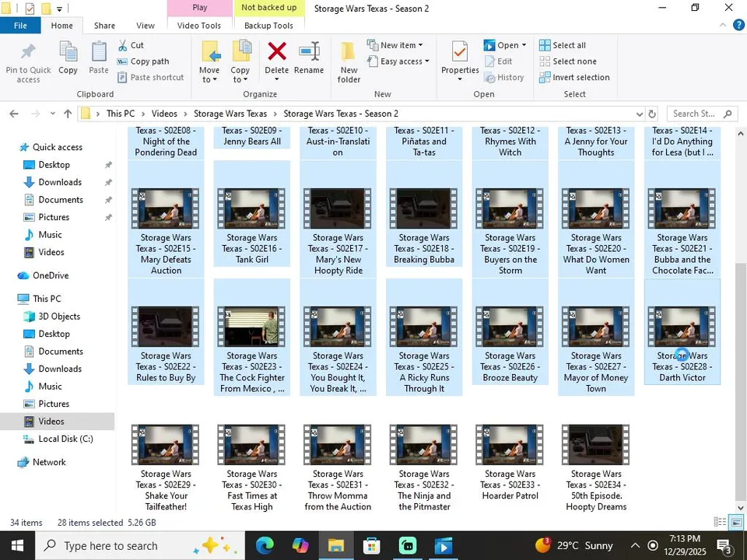Open Copy to dropdown

click(x=240, y=62)
